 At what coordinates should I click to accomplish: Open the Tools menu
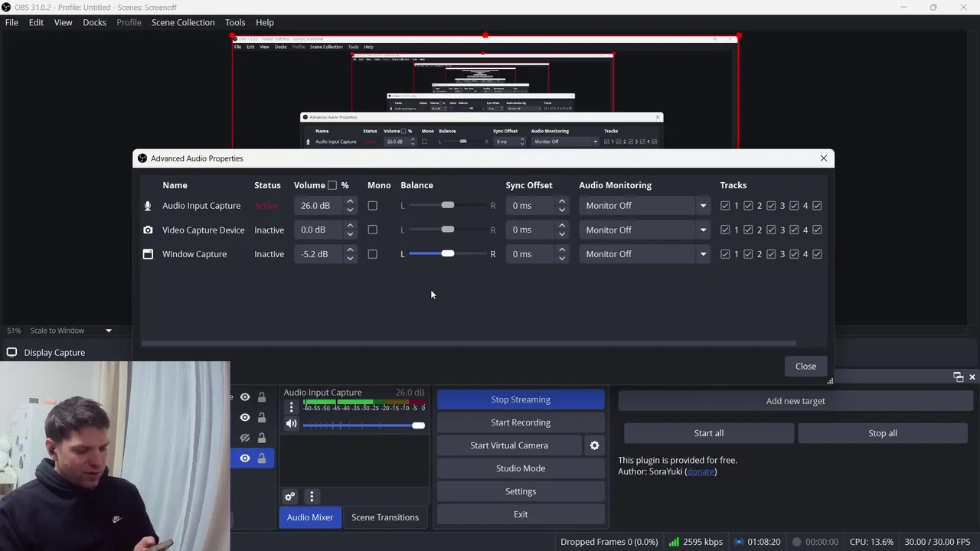[x=235, y=22]
